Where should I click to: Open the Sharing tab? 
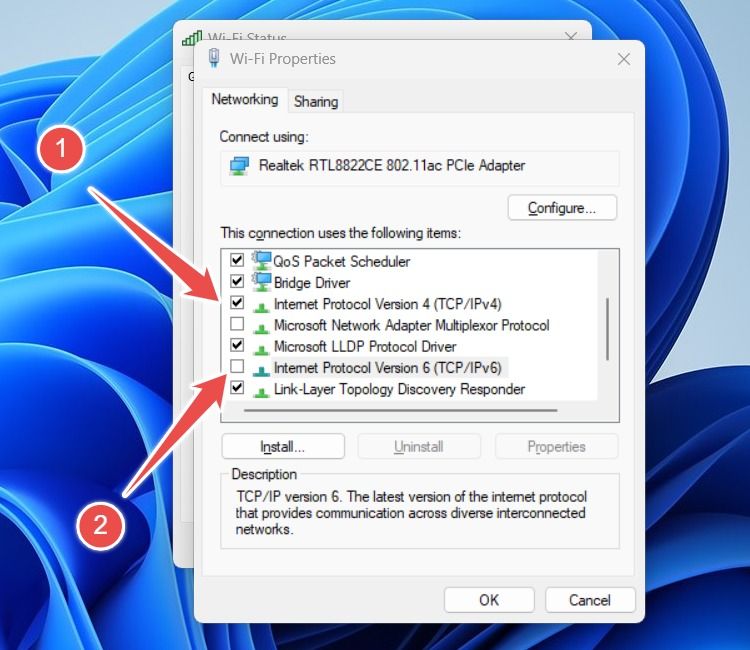point(316,101)
